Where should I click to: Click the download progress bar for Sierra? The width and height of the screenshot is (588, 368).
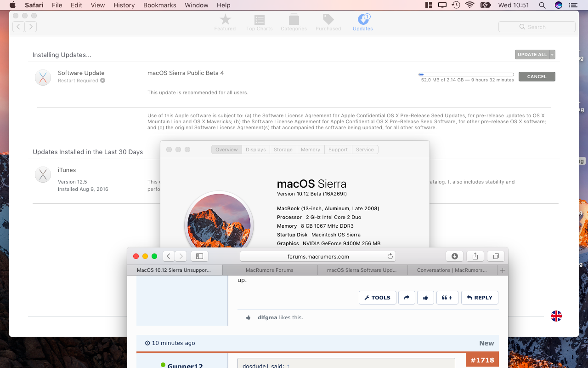(x=466, y=74)
